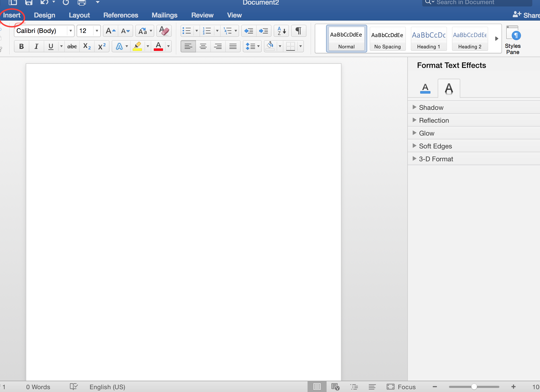This screenshot has width=540, height=392.
Task: Open the View ribbon tab
Action: pos(234,15)
